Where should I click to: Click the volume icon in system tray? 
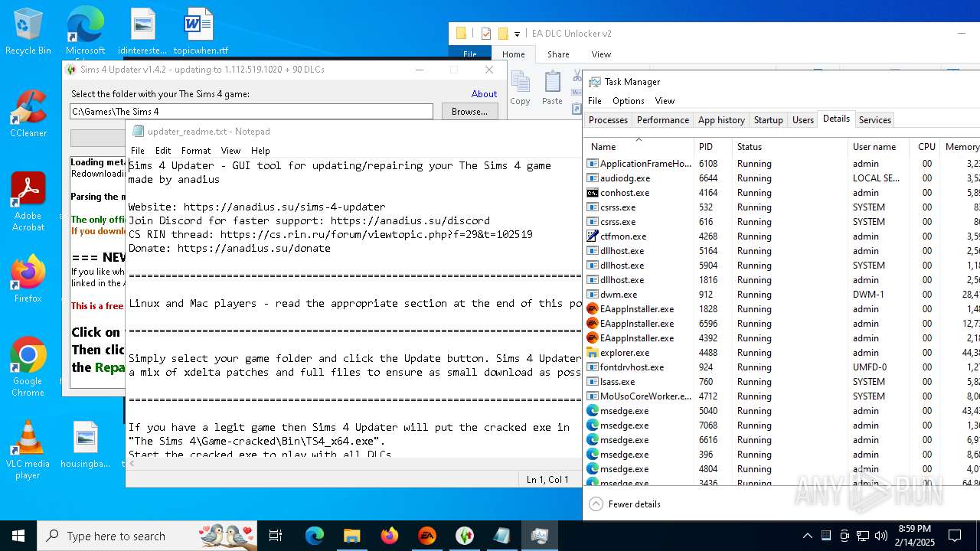coord(881,536)
